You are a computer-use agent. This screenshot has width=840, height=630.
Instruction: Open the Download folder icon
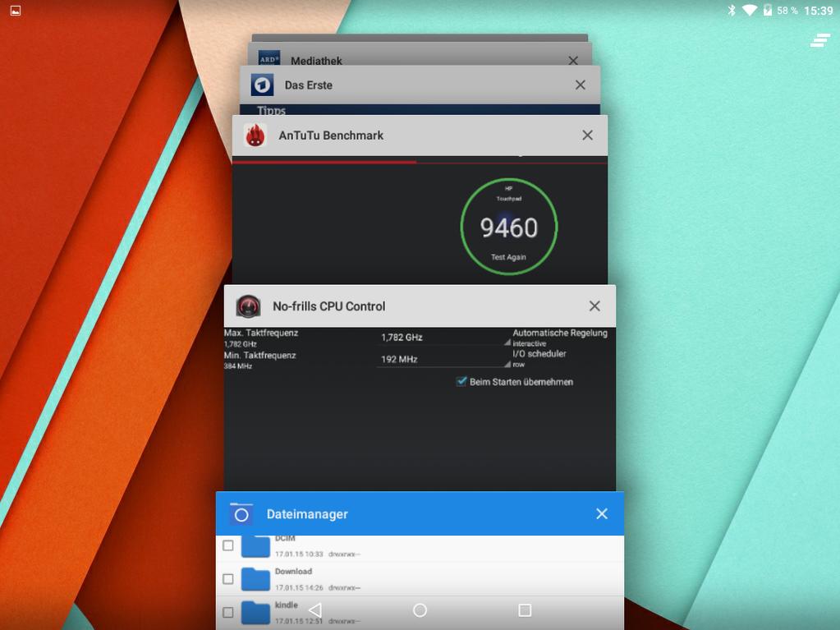coord(255,579)
